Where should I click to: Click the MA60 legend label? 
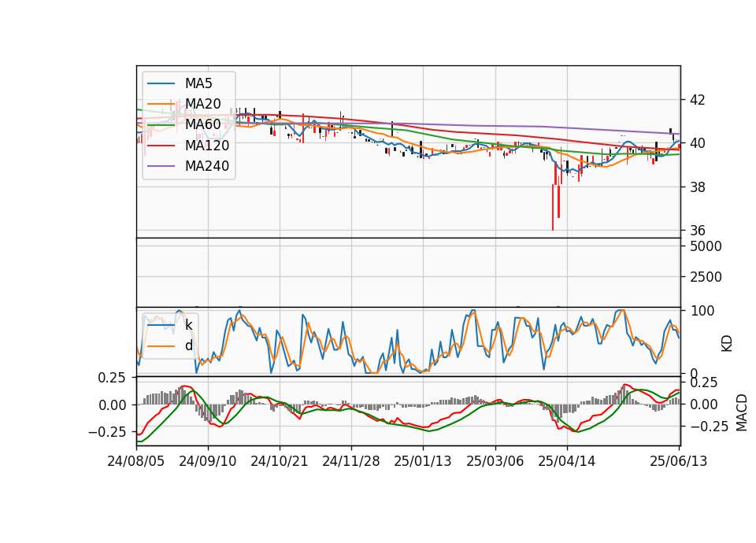pyautogui.click(x=202, y=124)
